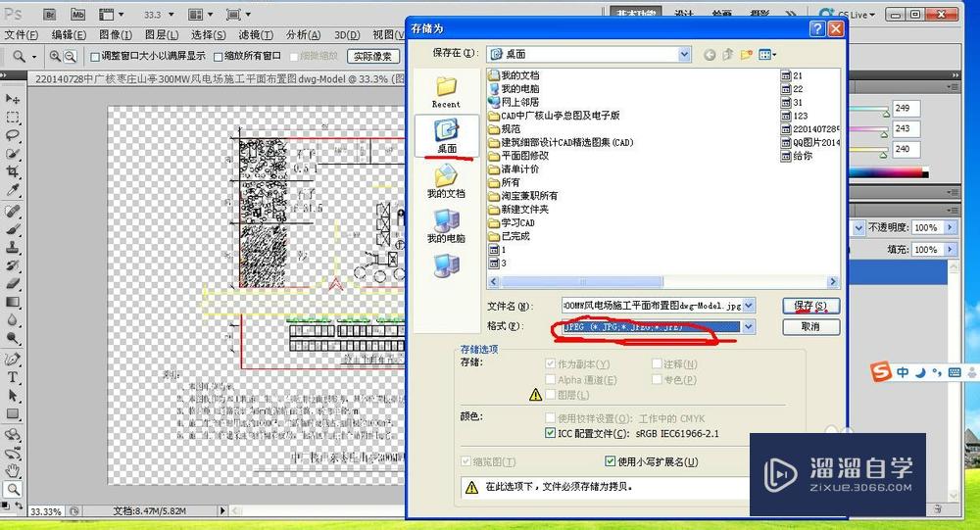This screenshot has width=980, height=530.
Task: Select the Move tool
Action: [13, 99]
